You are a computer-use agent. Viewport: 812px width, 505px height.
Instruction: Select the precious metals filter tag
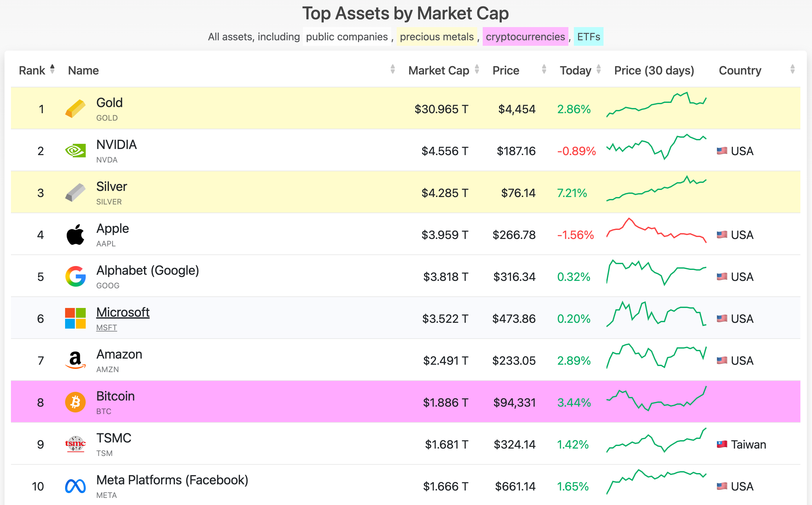(437, 36)
